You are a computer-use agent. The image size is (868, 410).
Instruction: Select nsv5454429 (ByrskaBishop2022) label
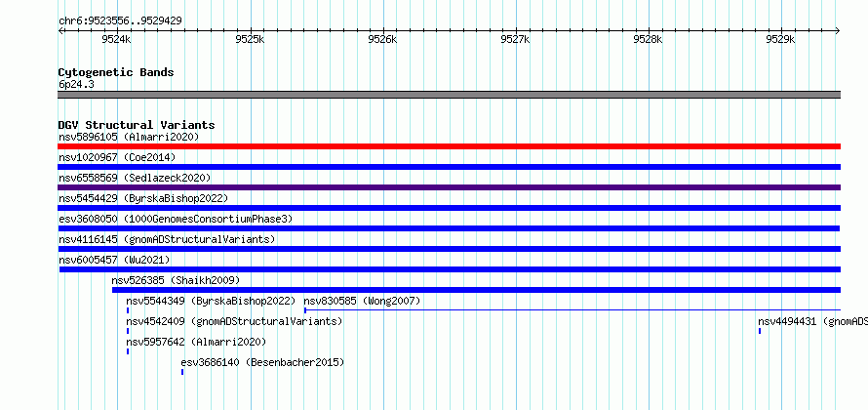143,198
